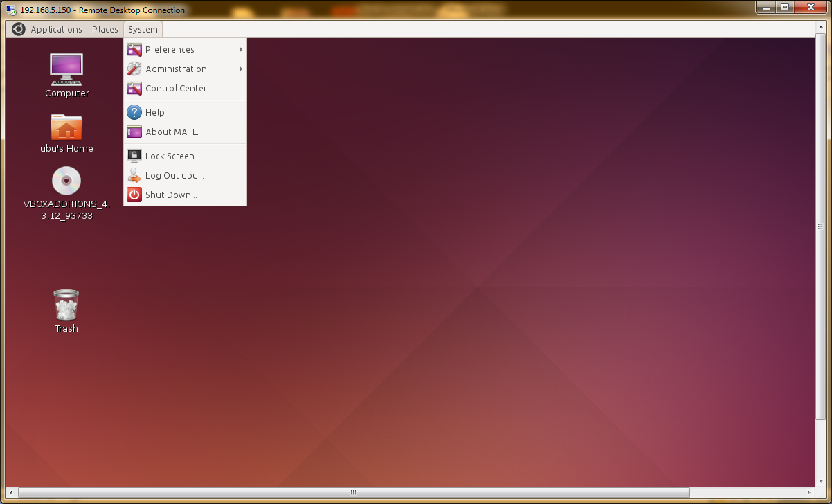Click the 'ubu's Home' label text
This screenshot has height=504, width=832.
66,149
